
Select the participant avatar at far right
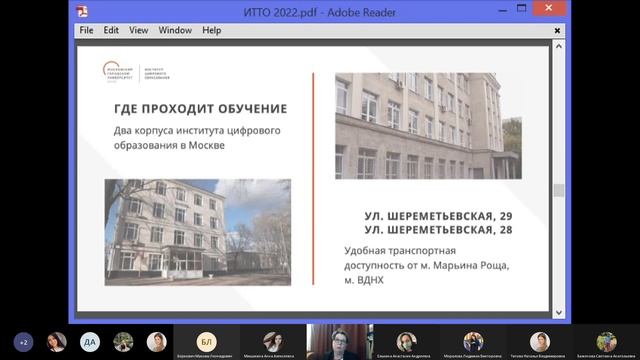tap(606, 342)
